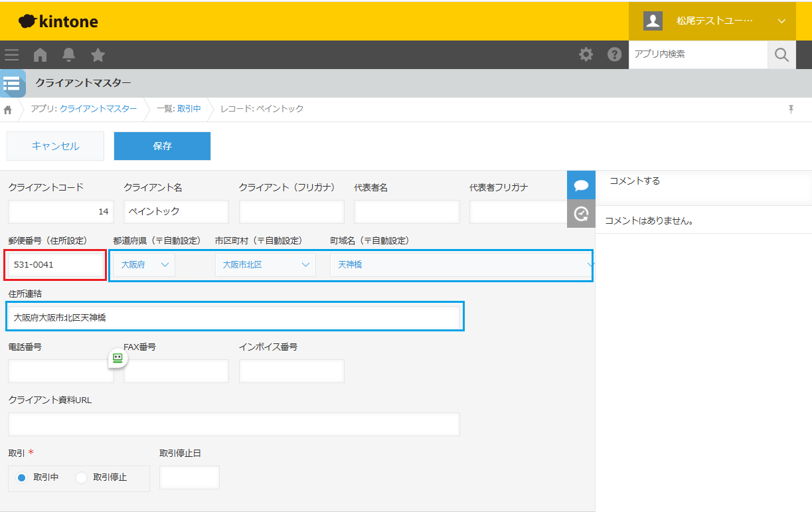Open the user account menu
The image size is (812, 512).
tap(712, 21)
